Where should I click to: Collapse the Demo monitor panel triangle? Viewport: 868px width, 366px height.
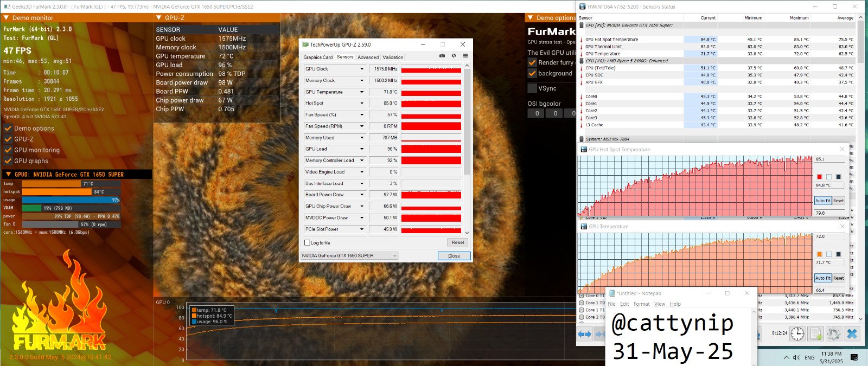[6, 18]
